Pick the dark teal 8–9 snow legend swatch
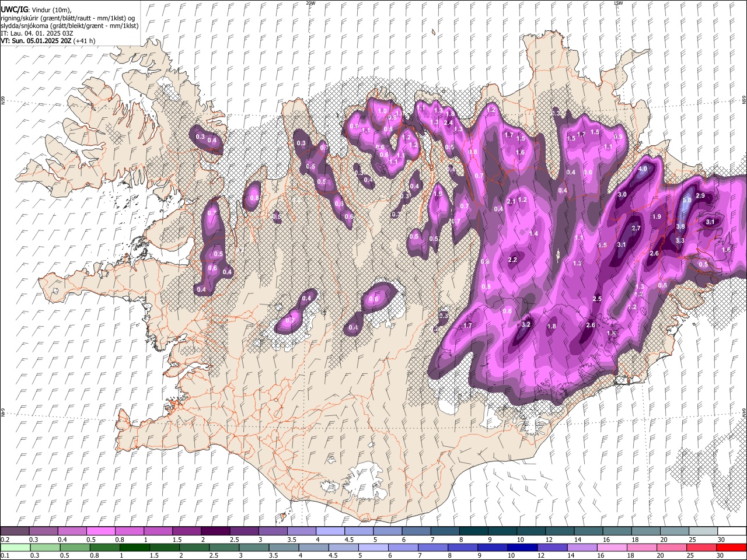747x560 pixels. pyautogui.click(x=474, y=531)
